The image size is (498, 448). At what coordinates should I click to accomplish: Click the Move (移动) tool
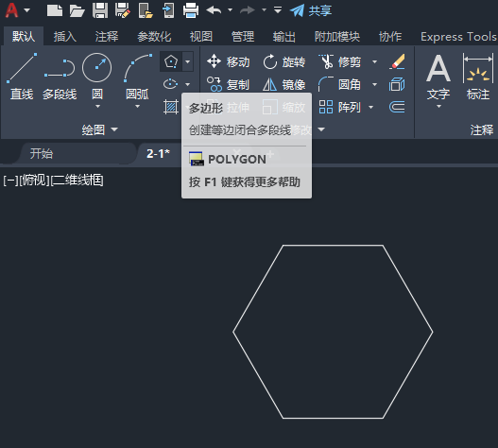coord(228,61)
